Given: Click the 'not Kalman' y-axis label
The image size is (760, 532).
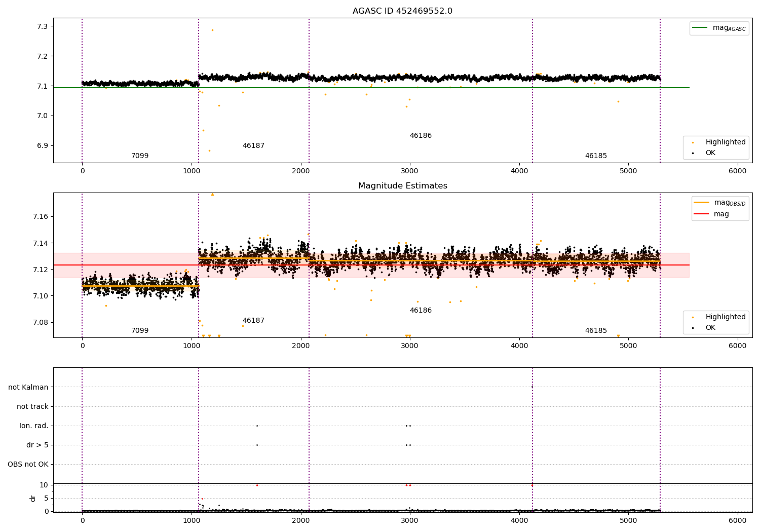Looking at the screenshot, I should (x=28, y=387).
